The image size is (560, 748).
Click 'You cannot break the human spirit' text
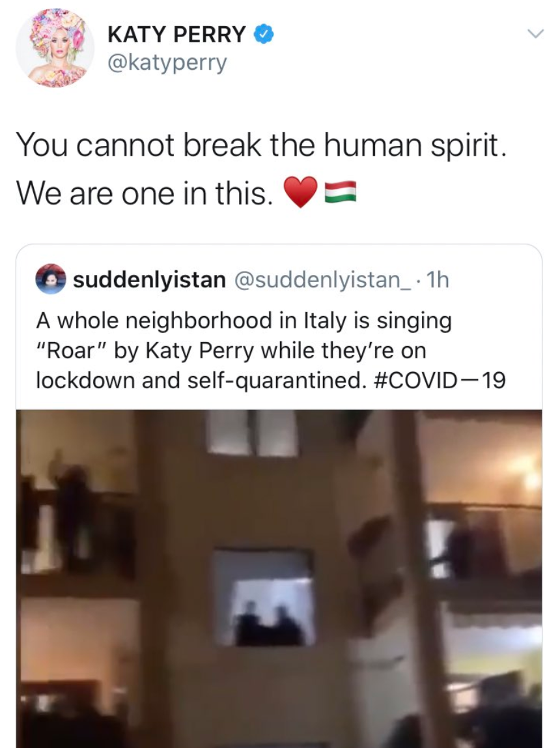(261, 145)
